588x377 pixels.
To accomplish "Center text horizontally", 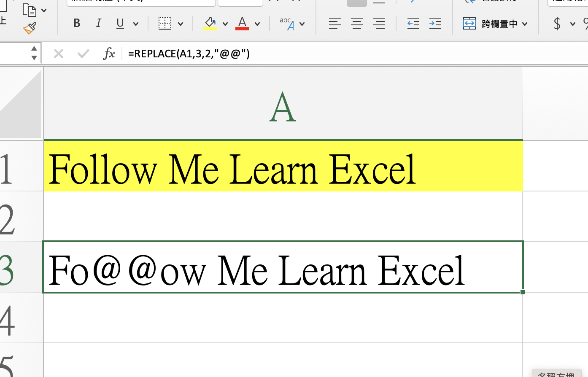I will (357, 24).
